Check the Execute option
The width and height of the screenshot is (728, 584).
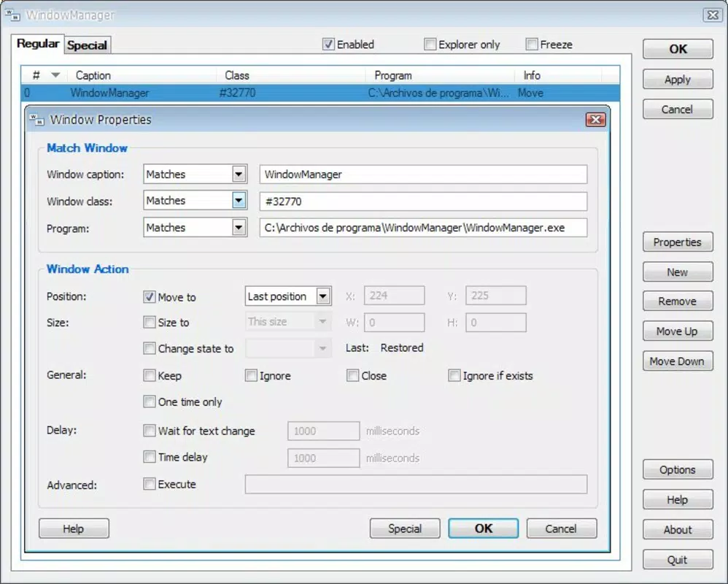point(149,484)
